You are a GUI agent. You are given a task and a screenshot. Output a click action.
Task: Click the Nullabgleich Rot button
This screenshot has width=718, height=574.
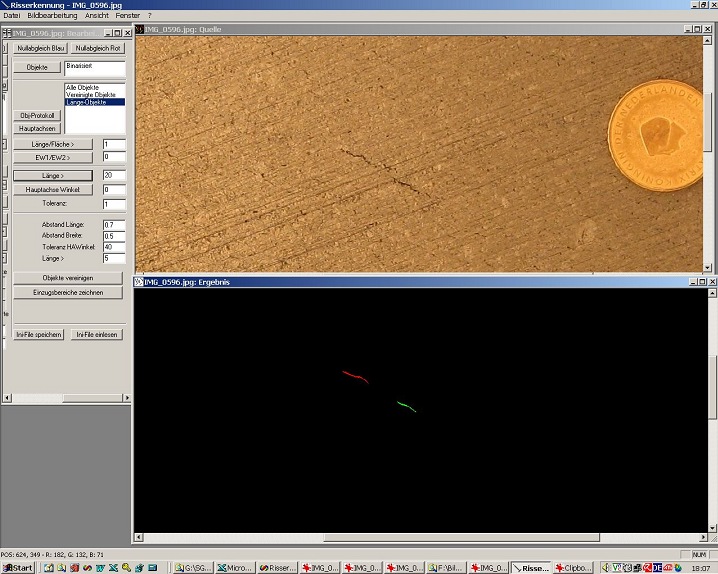click(98, 48)
